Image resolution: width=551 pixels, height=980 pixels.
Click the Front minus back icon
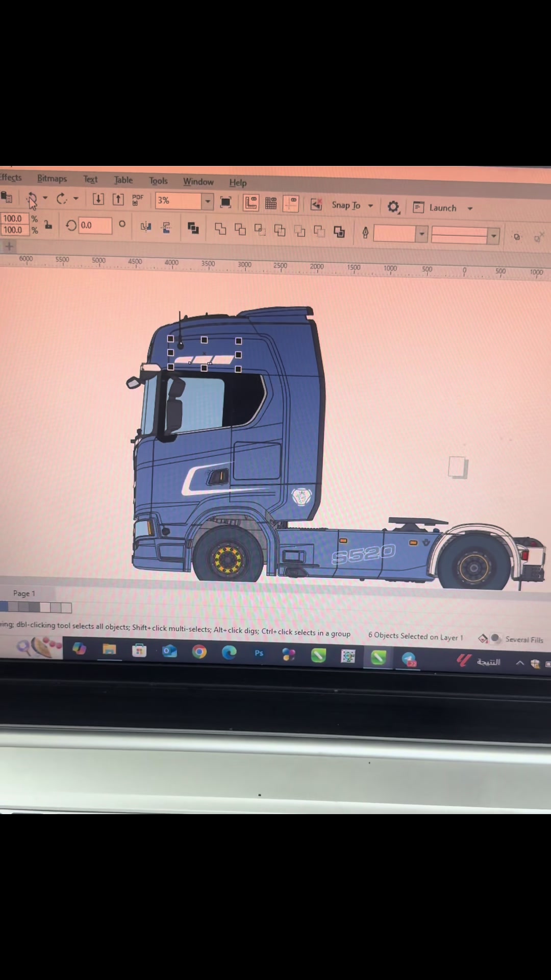pos(299,231)
